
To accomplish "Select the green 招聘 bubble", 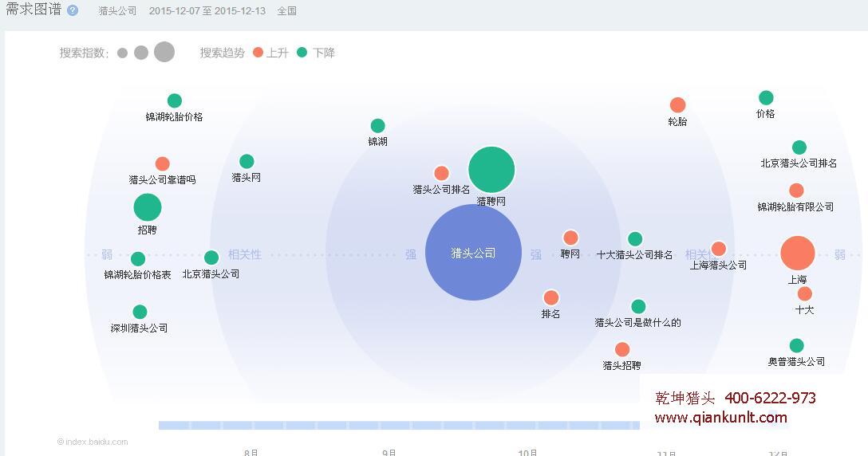I will click(147, 207).
